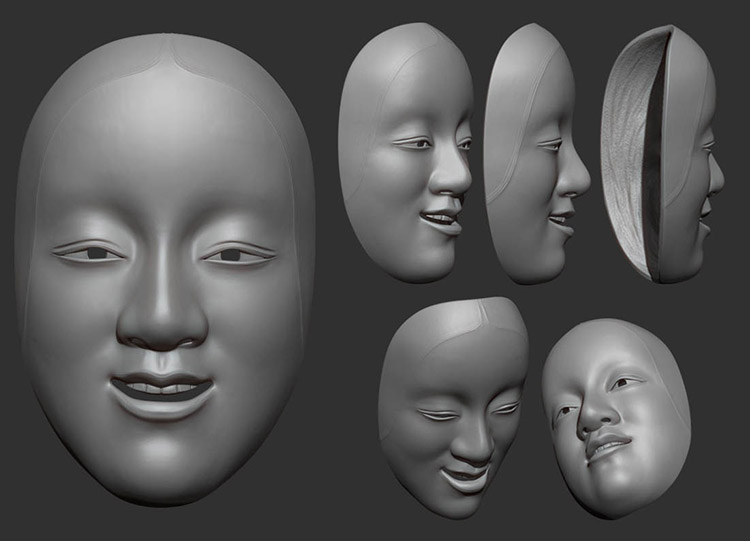Select the upward-tilted mask render
Image resolution: width=750 pixels, height=541 pixels.
pos(617,419)
